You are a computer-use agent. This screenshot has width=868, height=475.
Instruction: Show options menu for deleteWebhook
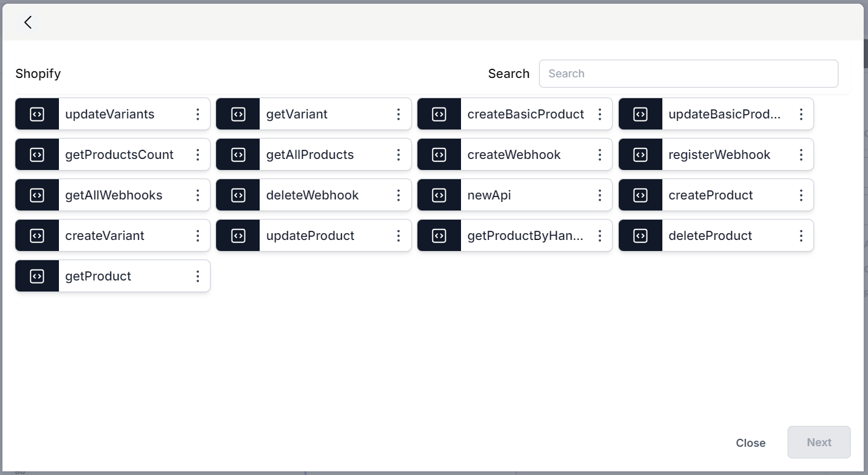tap(398, 195)
